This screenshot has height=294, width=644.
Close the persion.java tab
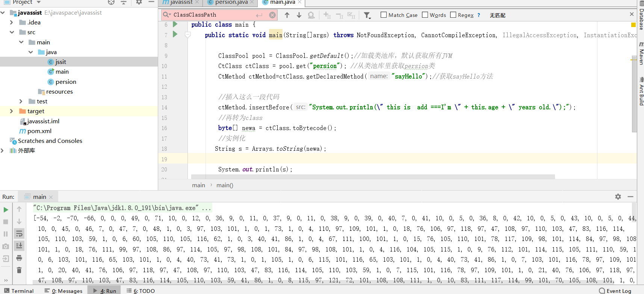coord(252,2)
